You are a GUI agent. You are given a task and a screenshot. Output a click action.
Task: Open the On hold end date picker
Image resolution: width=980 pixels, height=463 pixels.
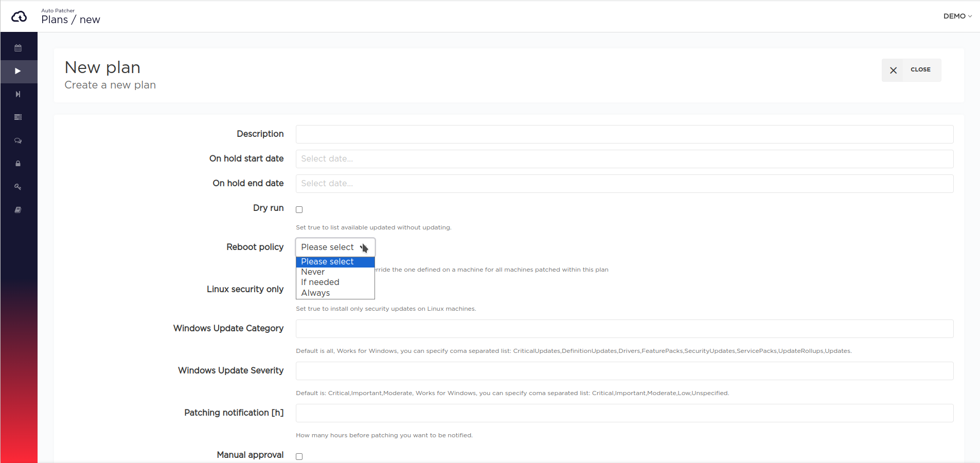coord(625,184)
